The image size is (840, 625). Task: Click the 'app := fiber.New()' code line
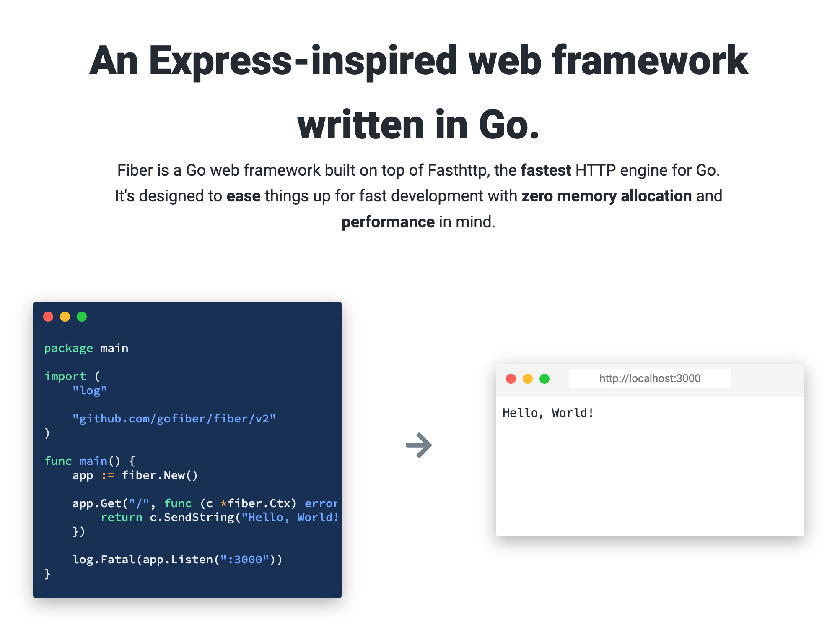pyautogui.click(x=135, y=475)
